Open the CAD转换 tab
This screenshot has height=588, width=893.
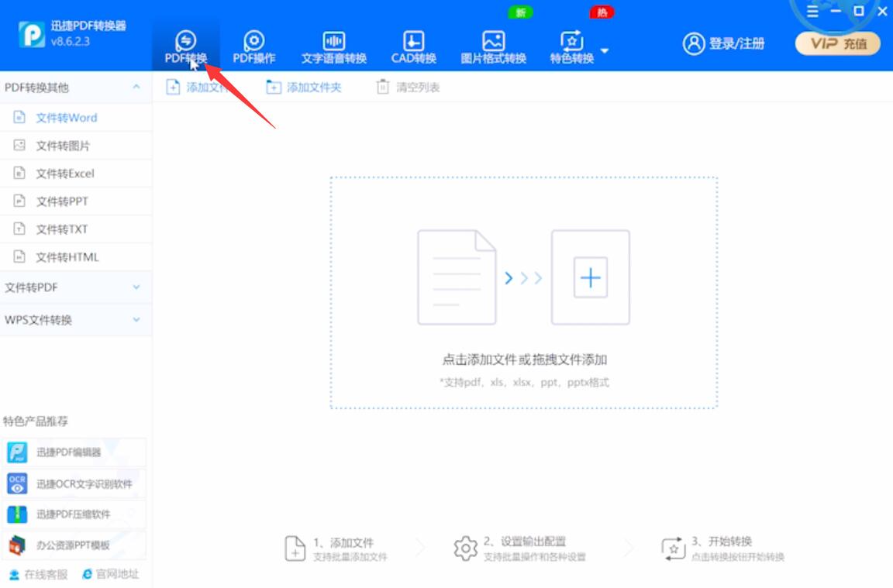(413, 46)
